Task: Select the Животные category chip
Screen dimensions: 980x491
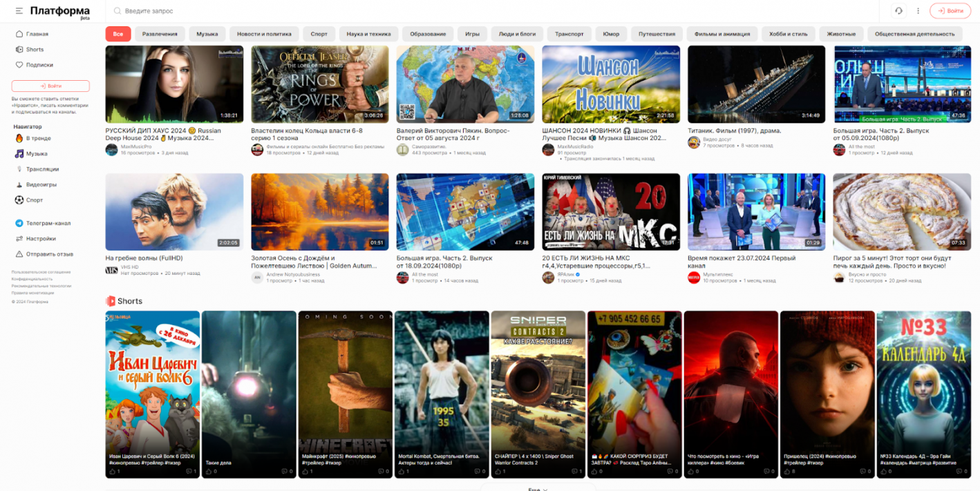Action: coord(841,34)
